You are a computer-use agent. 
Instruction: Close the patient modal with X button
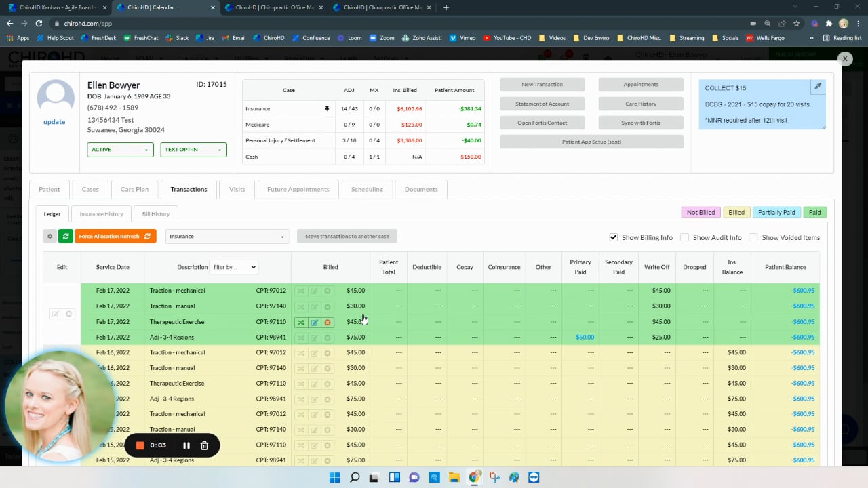pos(845,59)
